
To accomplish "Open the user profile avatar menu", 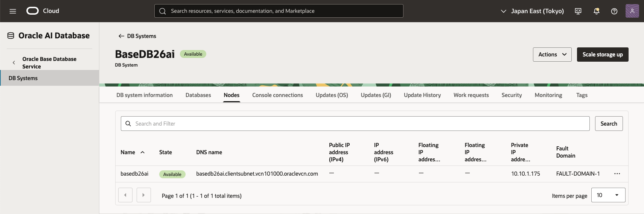I will click(x=632, y=11).
